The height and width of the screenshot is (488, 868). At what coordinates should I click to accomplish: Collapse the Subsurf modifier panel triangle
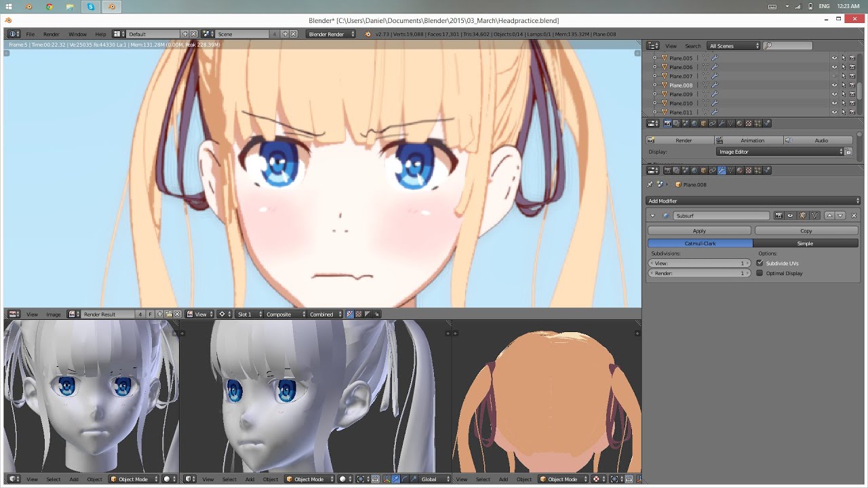(652, 216)
